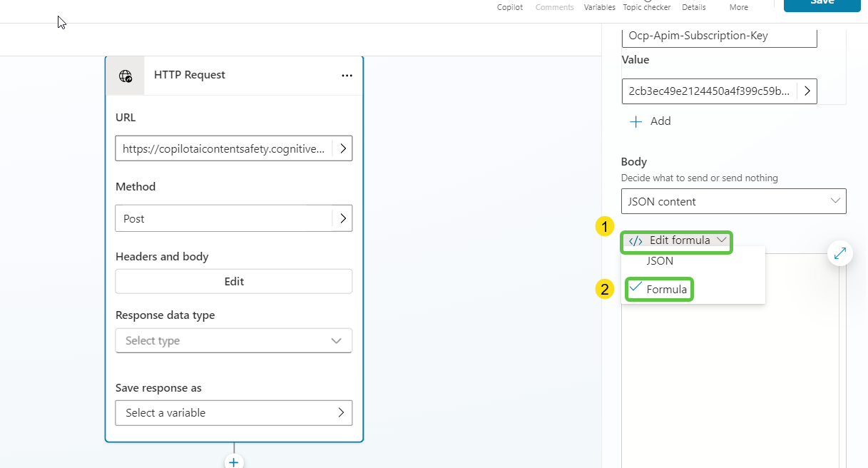
Task: Click the Save response as arrow
Action: 341,412
